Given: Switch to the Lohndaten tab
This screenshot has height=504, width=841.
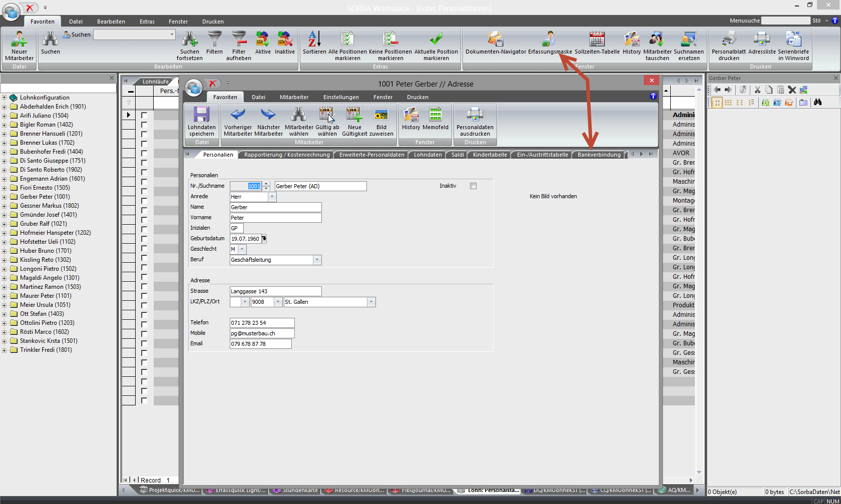Looking at the screenshot, I should (x=428, y=155).
